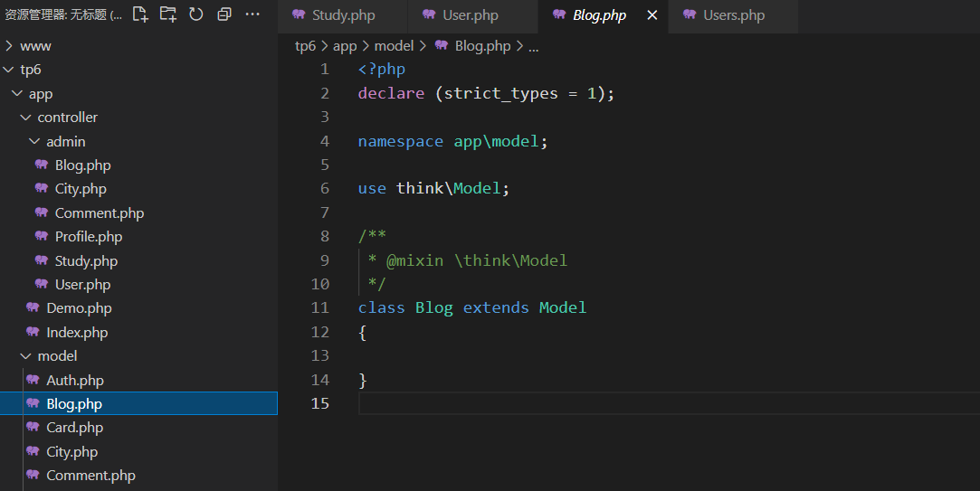The width and height of the screenshot is (980, 491).
Task: Collapse the app folder
Action: (138, 94)
